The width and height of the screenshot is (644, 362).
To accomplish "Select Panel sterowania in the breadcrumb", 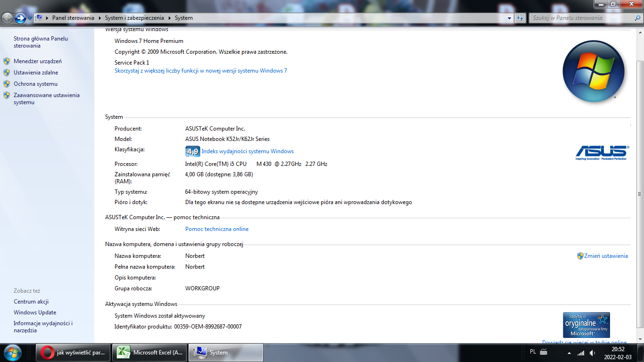I will (73, 18).
